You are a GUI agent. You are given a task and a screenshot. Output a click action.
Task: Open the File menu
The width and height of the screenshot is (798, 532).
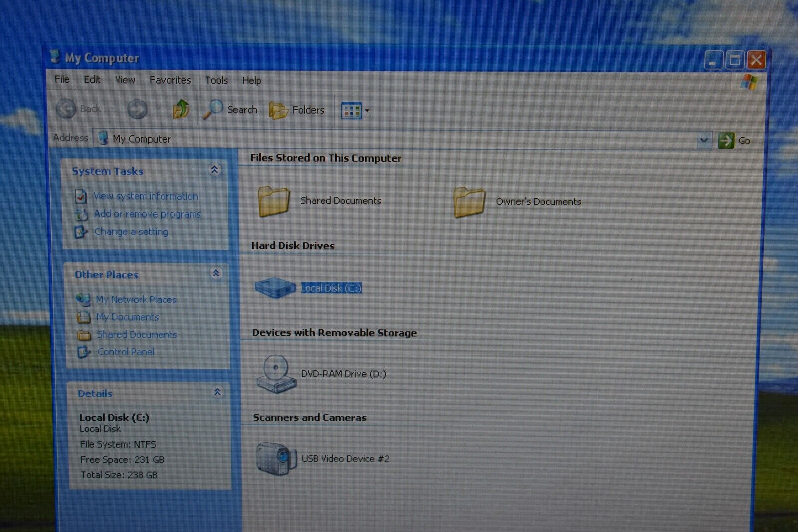pyautogui.click(x=62, y=79)
